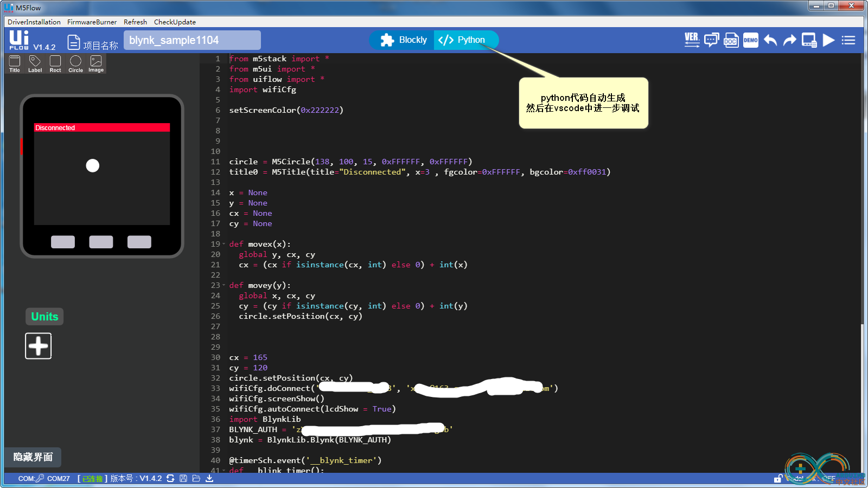Viewport: 868px width, 488px height.
Task: Click the left button on simulated device
Action: click(x=63, y=242)
